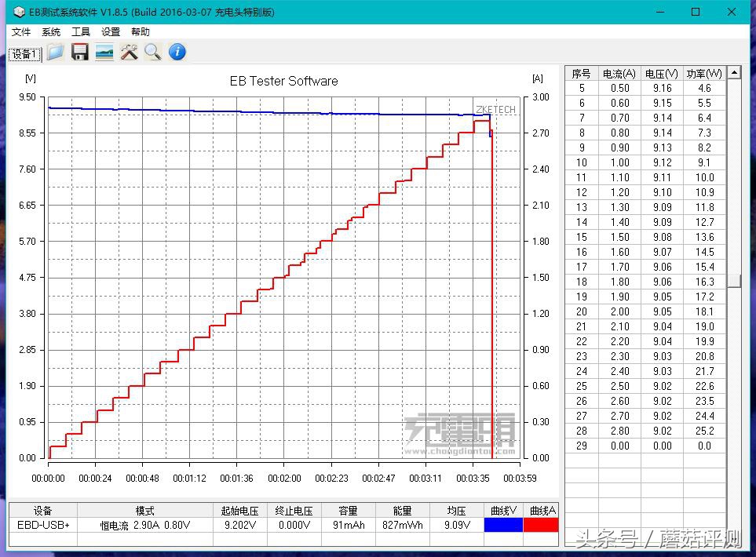This screenshot has width=756, height=557.
Task: Click the 00:02:00 time axis label
Action: [x=284, y=478]
